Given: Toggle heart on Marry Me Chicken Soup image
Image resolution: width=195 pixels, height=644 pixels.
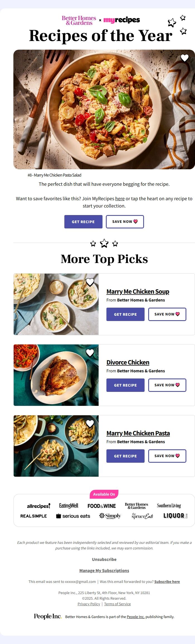Looking at the screenshot, I should click(x=90, y=282).
